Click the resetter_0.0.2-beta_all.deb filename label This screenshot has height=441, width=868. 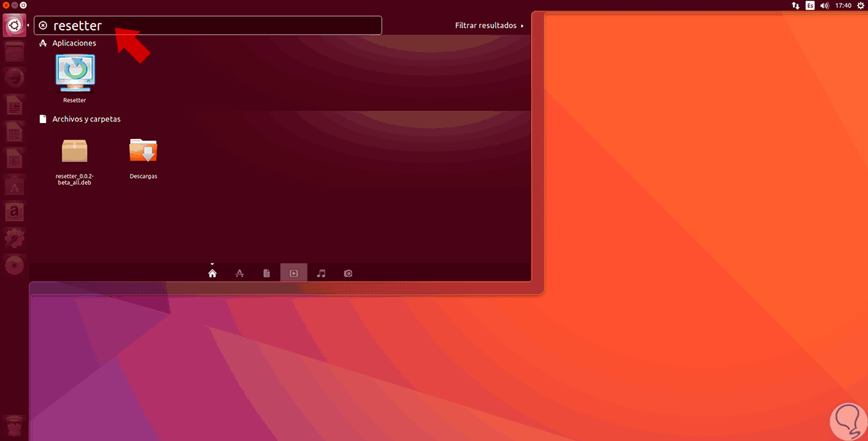(x=75, y=179)
